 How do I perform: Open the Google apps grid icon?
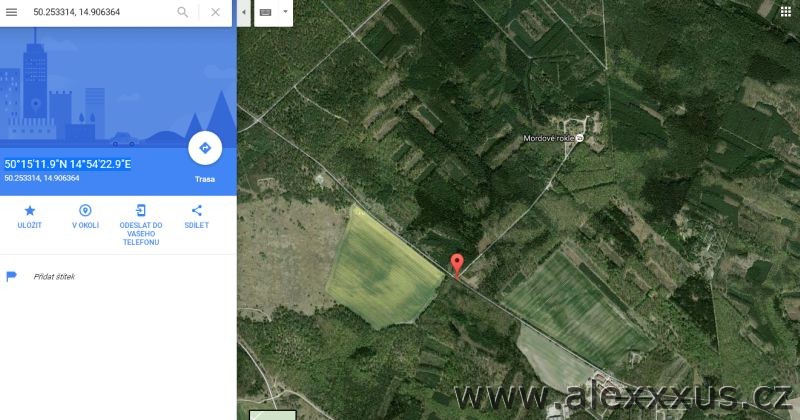coord(786,12)
